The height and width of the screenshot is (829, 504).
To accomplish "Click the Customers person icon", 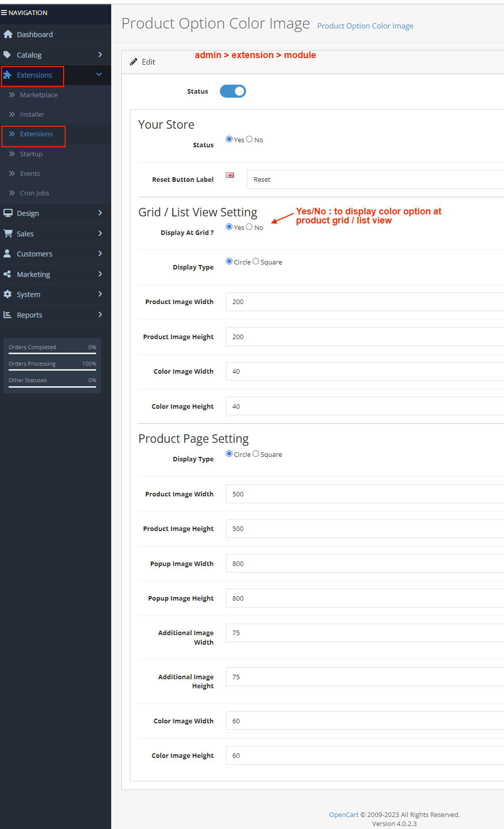I will pos(8,253).
